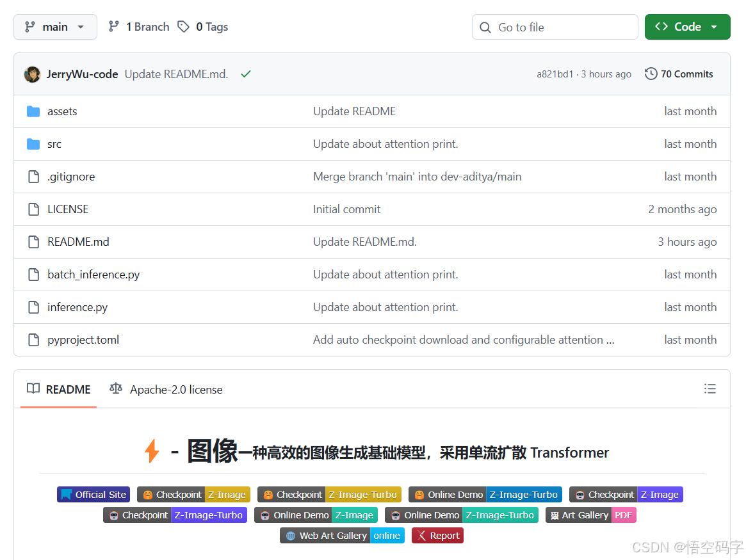
Task: Click the search magnifier icon
Action: pyautogui.click(x=485, y=28)
